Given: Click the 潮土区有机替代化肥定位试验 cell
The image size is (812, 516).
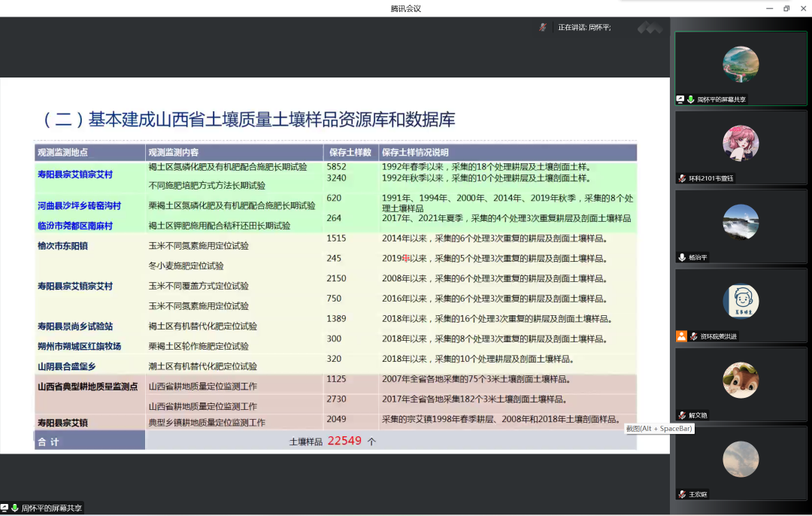Looking at the screenshot, I should [x=202, y=367].
